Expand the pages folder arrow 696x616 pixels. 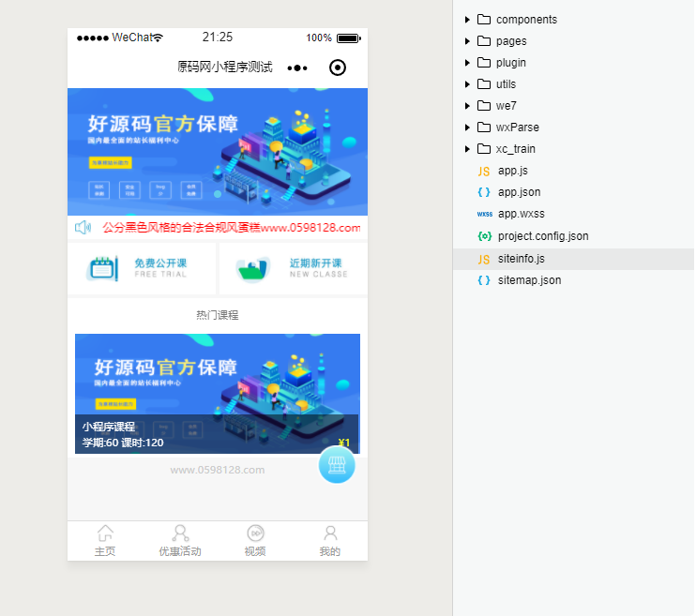pyautogui.click(x=467, y=41)
